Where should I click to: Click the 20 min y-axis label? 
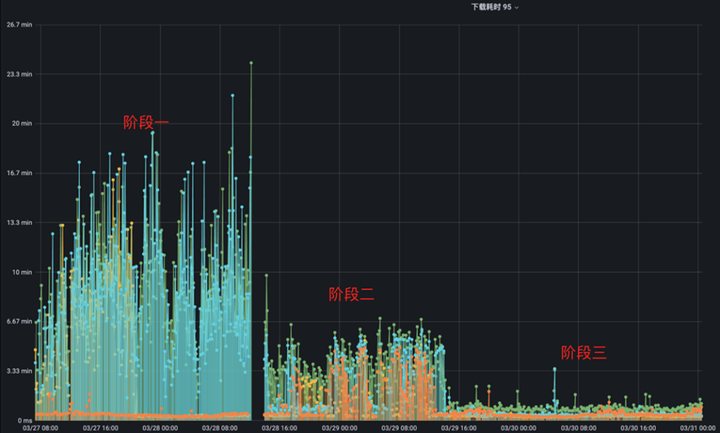(x=22, y=123)
